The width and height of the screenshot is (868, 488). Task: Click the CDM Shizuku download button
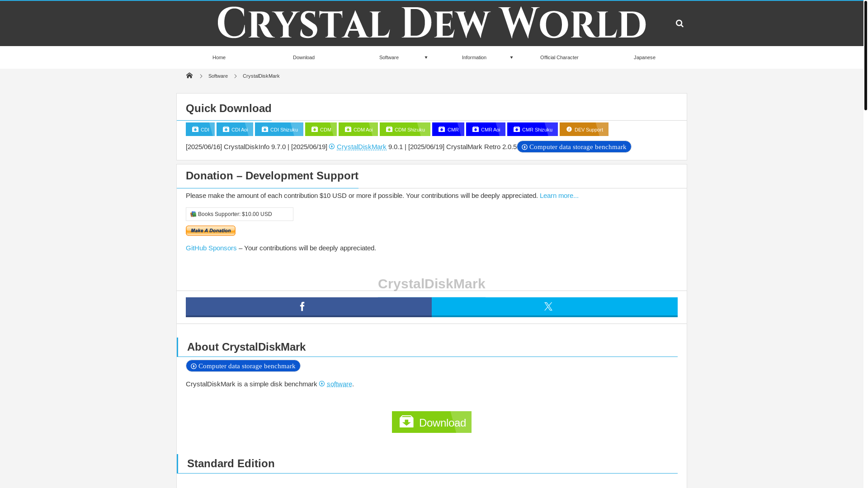405,129
